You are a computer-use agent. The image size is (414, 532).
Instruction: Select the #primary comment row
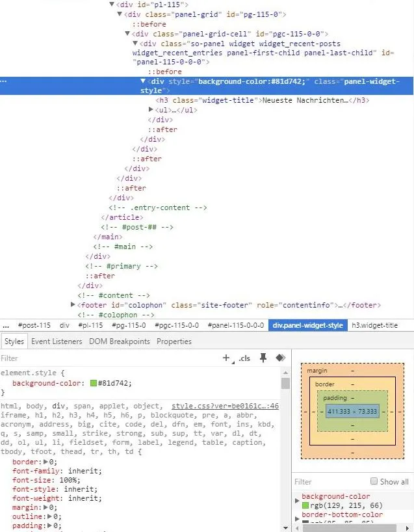(122, 266)
